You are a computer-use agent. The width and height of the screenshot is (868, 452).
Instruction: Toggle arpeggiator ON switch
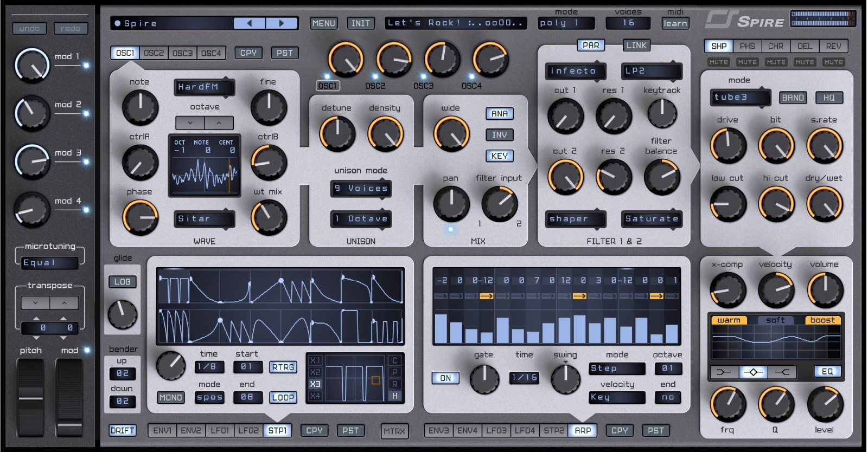(x=445, y=378)
